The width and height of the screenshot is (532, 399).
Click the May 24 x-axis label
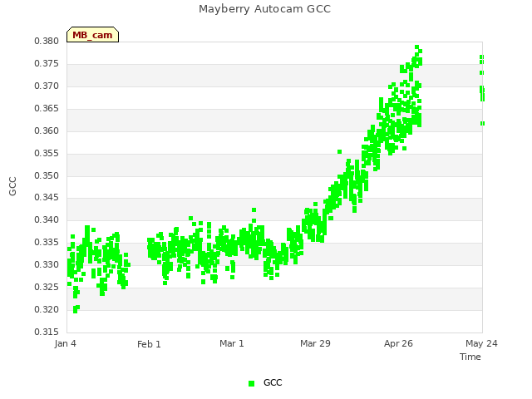click(x=481, y=343)
